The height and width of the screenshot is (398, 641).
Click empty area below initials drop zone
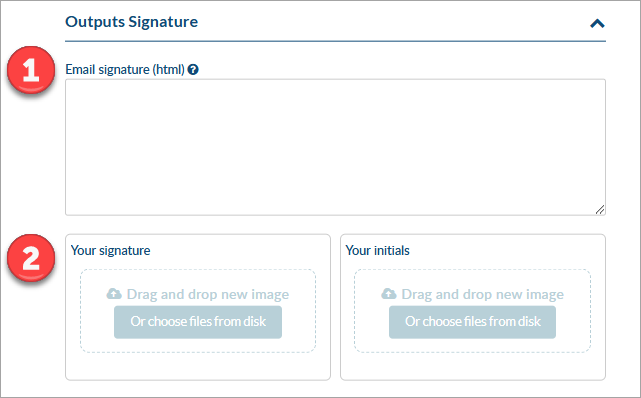click(473, 366)
